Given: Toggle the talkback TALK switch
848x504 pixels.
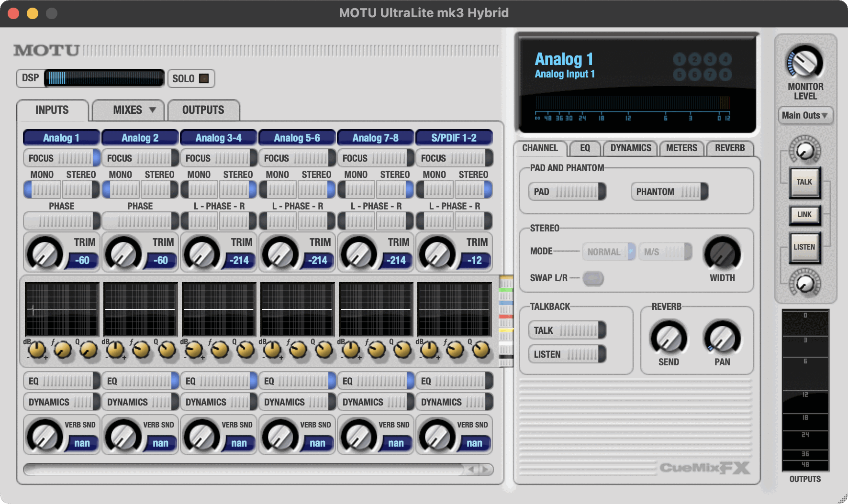Looking at the screenshot, I should click(567, 330).
